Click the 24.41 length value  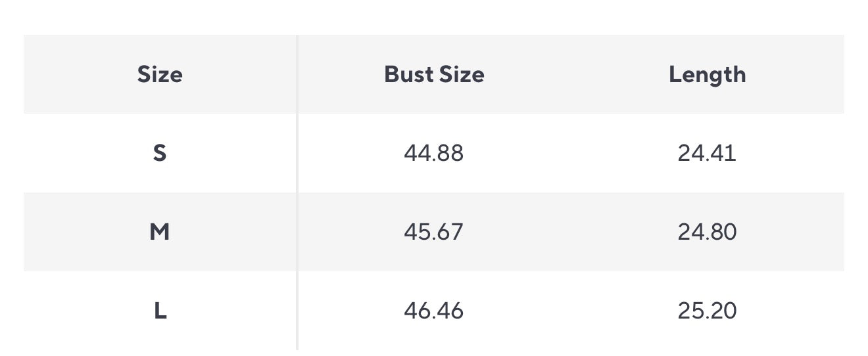pos(707,153)
